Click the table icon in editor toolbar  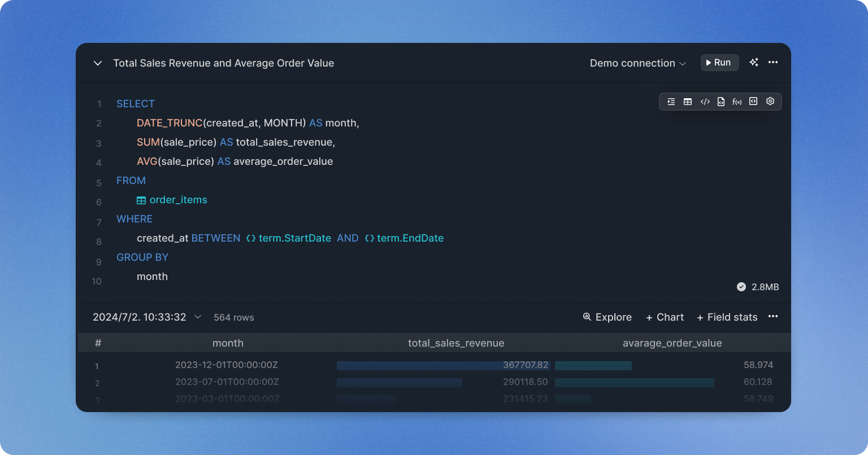click(x=688, y=102)
